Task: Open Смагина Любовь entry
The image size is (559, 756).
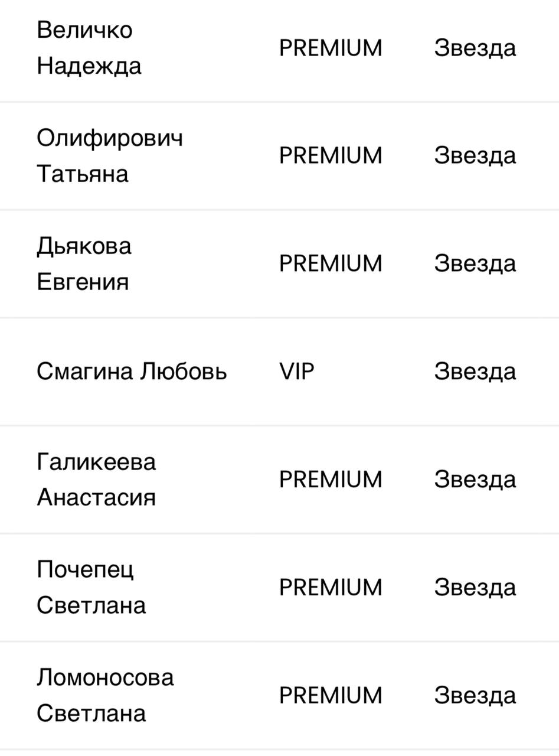Action: coord(132,372)
